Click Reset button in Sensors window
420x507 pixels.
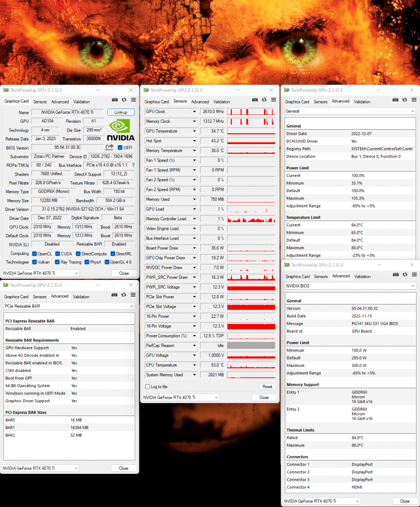pyautogui.click(x=267, y=387)
